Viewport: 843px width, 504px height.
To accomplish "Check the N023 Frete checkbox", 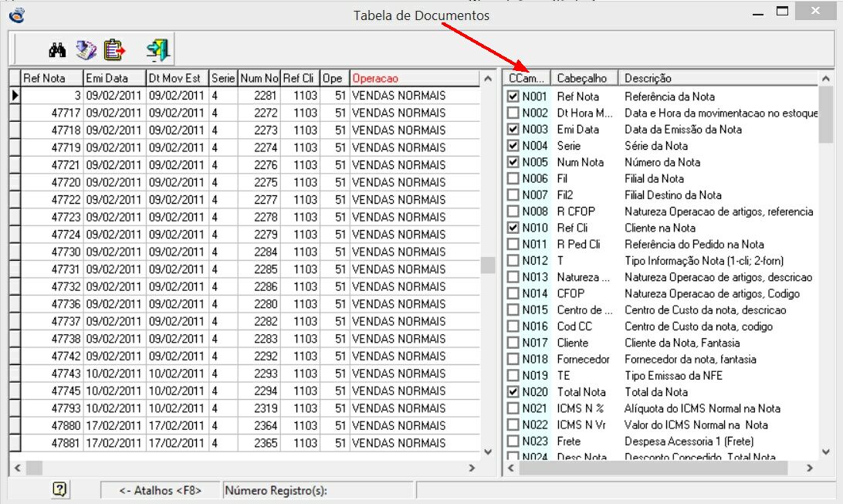I will pos(513,441).
